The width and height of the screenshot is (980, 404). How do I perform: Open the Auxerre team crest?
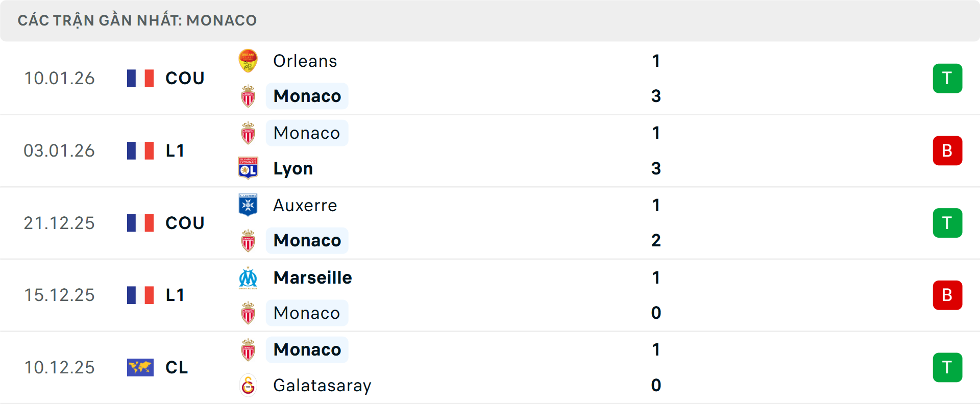tap(248, 205)
